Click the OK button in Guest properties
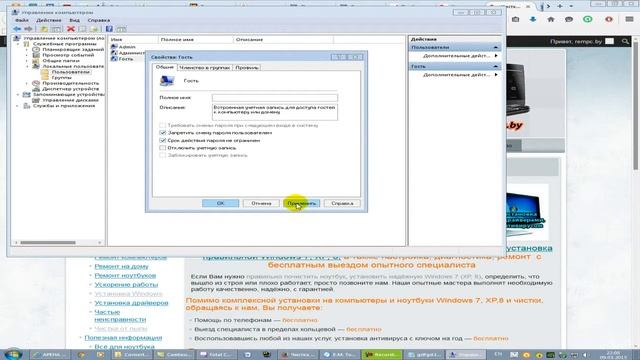This screenshot has height=360, width=640. click(220, 203)
